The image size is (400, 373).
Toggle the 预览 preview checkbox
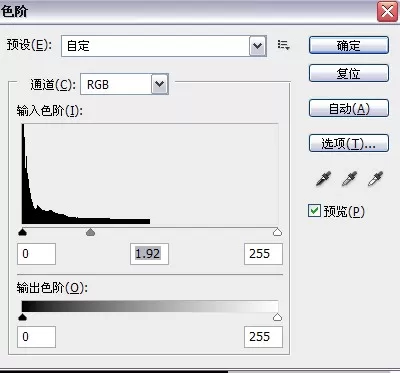pyautogui.click(x=314, y=211)
